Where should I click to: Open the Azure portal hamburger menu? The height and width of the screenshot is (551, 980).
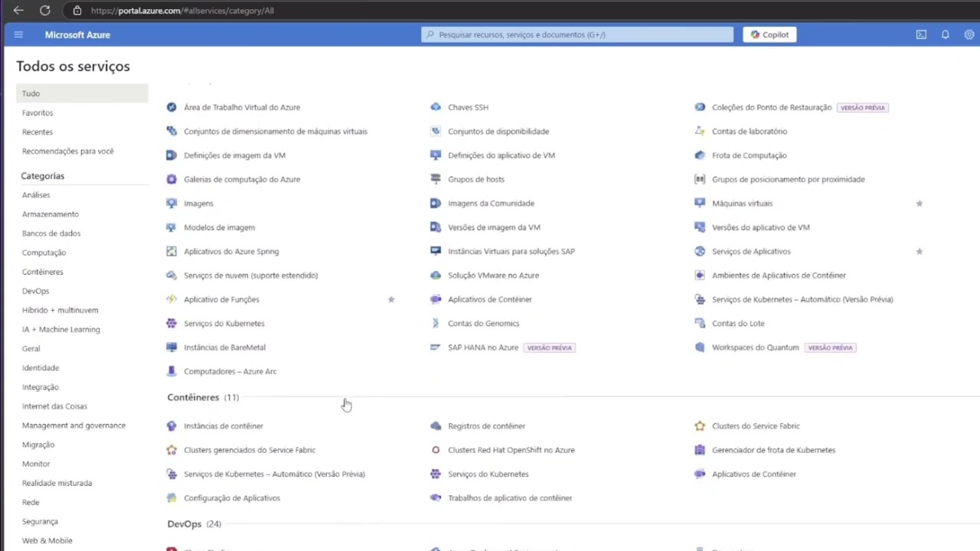[18, 34]
